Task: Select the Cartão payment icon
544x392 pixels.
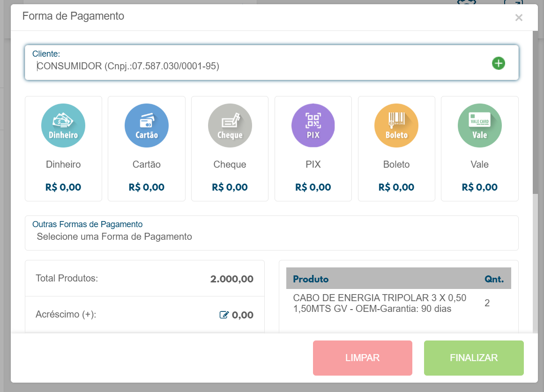Action: pyautogui.click(x=147, y=125)
